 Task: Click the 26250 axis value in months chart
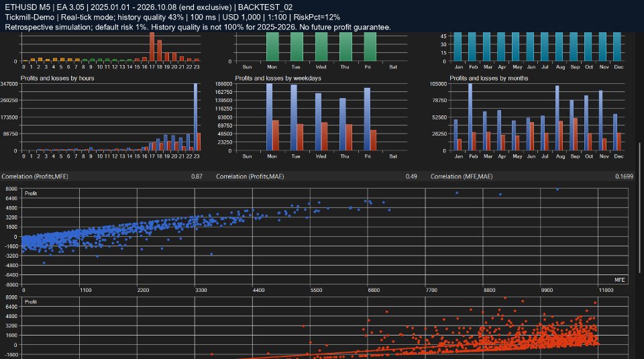439,134
